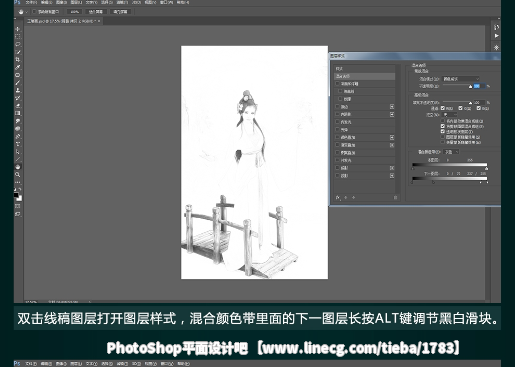Select the open document tab

[x=63, y=21]
